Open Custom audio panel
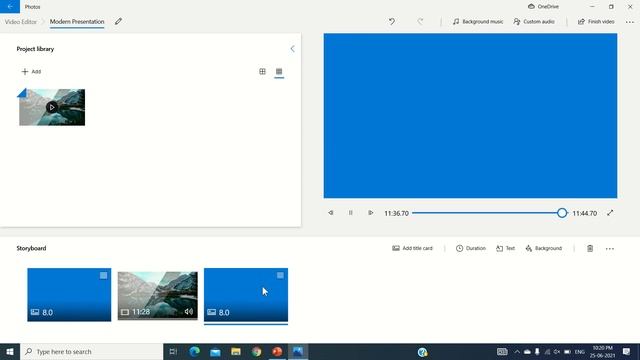Screen dimensions: 640x360 point(534,22)
